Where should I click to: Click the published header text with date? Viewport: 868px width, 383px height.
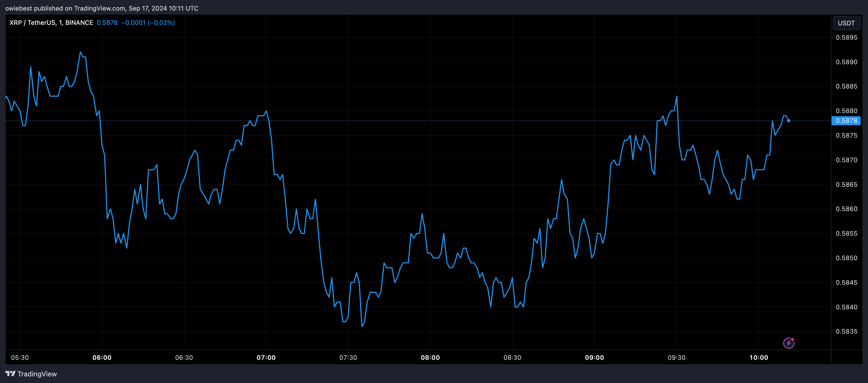(x=102, y=8)
